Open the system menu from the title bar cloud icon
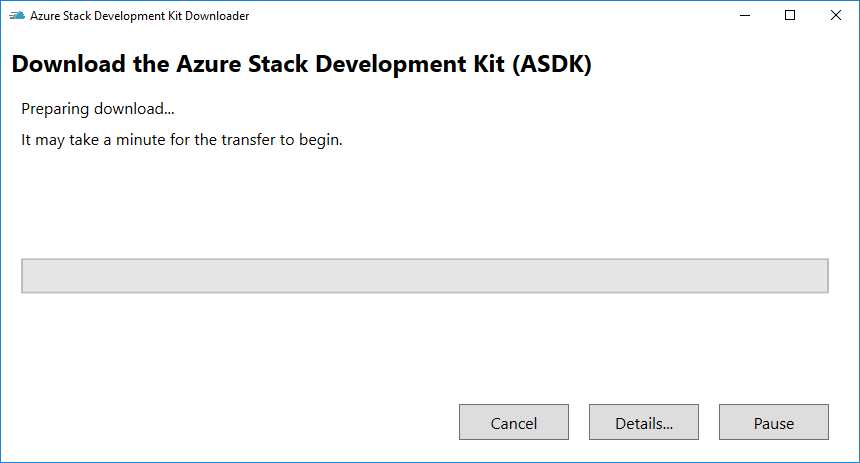The height and width of the screenshot is (463, 860). click(x=17, y=15)
